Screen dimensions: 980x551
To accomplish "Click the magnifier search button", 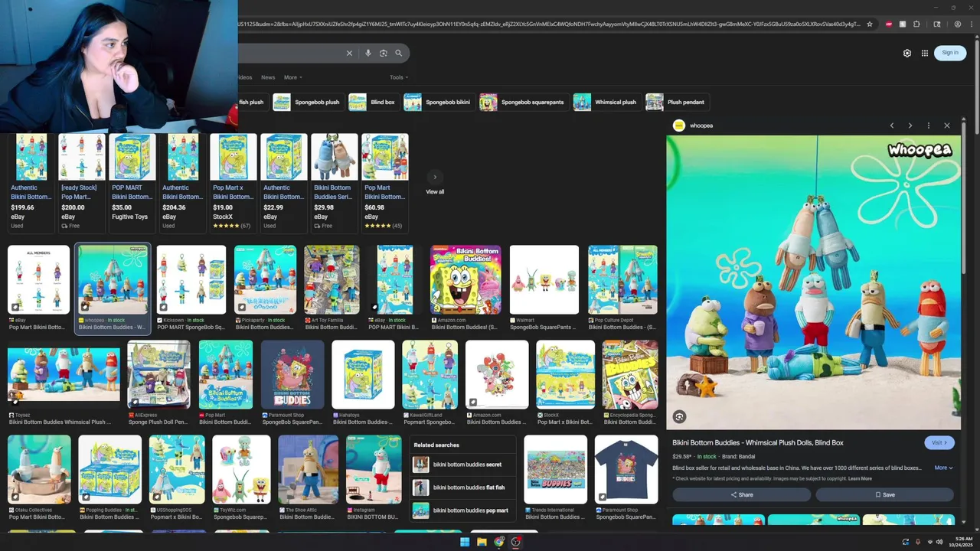I will 398,53.
